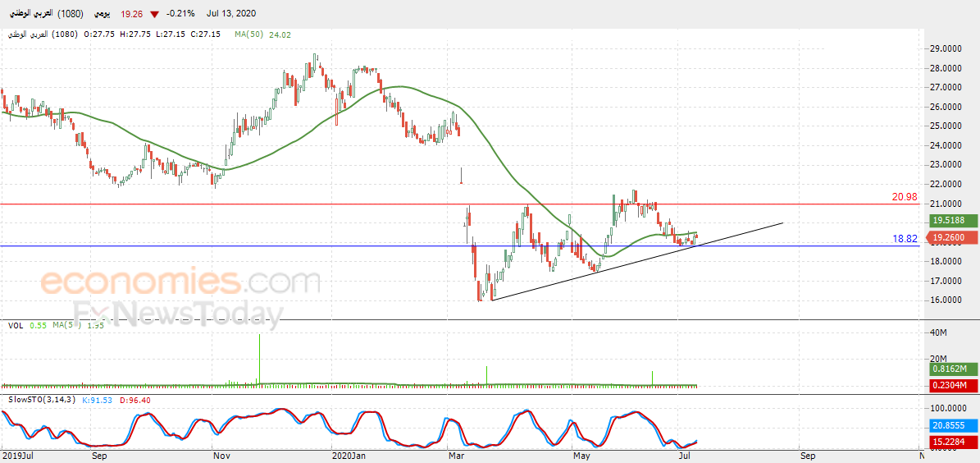
Task: Click the 20.98 red resistance level label
Action: coord(905,197)
